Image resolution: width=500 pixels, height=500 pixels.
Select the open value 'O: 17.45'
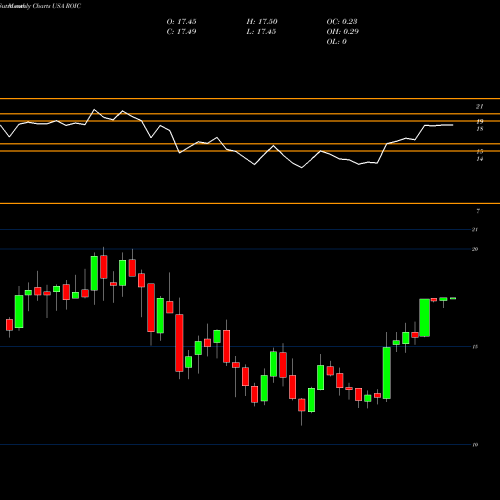(x=181, y=22)
